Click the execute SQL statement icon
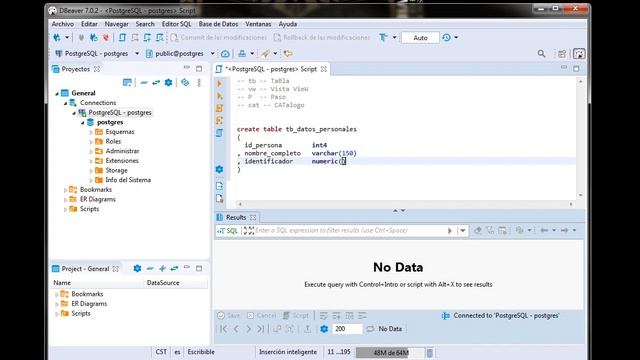The height and width of the screenshot is (360, 640). click(220, 84)
